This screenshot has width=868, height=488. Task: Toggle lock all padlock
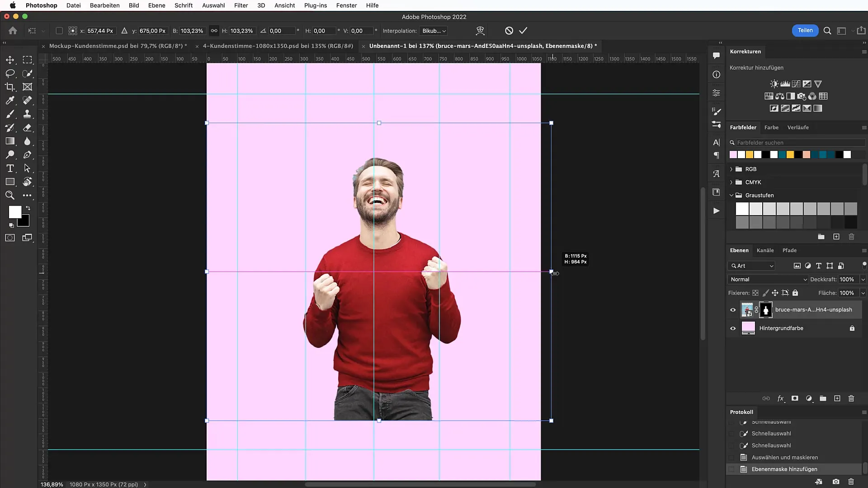[x=795, y=293]
